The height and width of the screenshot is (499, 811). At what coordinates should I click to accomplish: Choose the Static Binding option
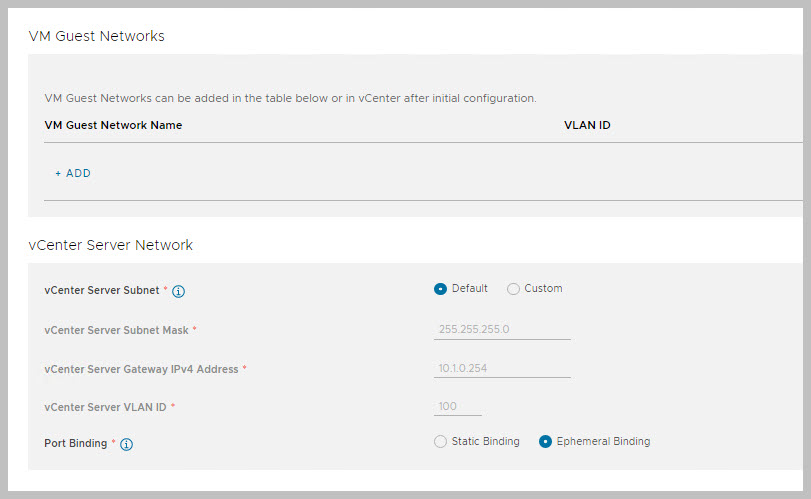[441, 442]
